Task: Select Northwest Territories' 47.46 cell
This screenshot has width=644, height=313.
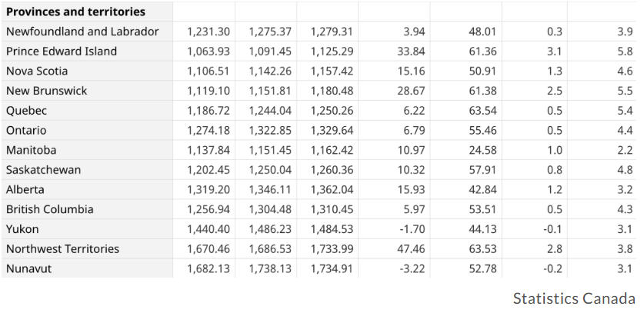Action: [394, 248]
